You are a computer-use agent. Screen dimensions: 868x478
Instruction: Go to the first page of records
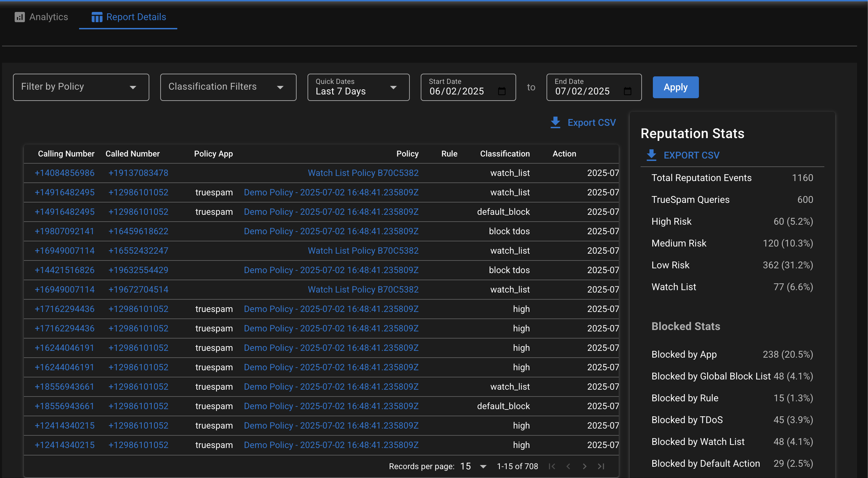click(x=552, y=466)
